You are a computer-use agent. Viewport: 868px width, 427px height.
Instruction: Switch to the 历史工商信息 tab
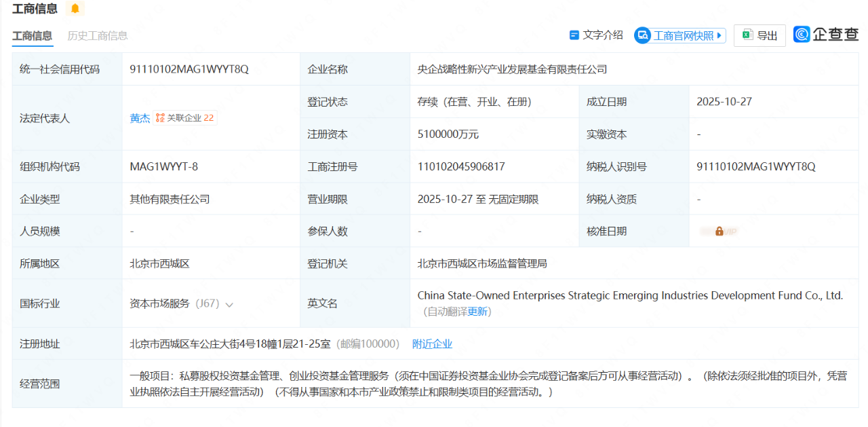[98, 36]
